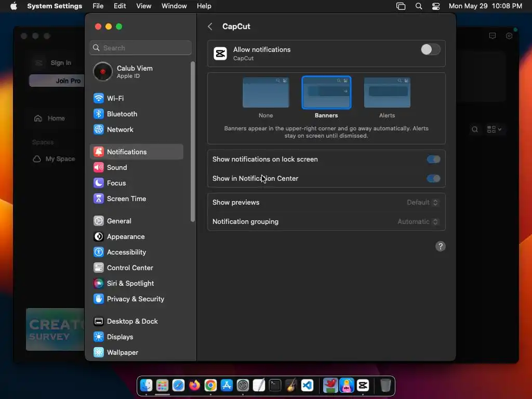
Task: Toggle Show in Notification Center switch
Action: point(433,179)
